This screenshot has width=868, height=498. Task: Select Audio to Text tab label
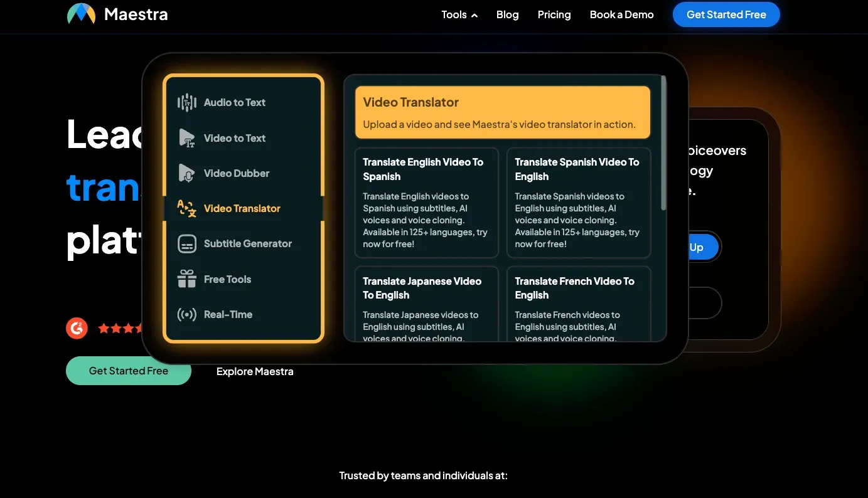235,102
